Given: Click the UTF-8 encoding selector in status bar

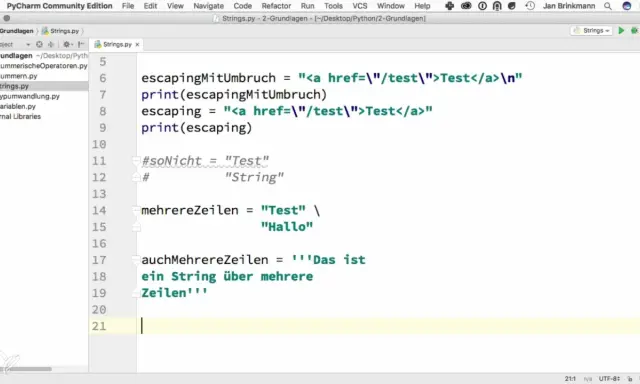Looking at the screenshot, I should pyautogui.click(x=609, y=379).
